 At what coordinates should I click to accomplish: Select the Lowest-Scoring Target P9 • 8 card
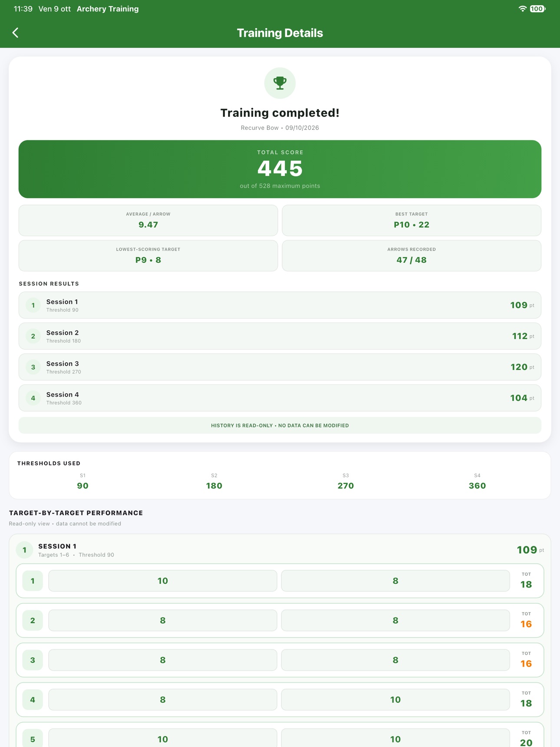coord(148,256)
